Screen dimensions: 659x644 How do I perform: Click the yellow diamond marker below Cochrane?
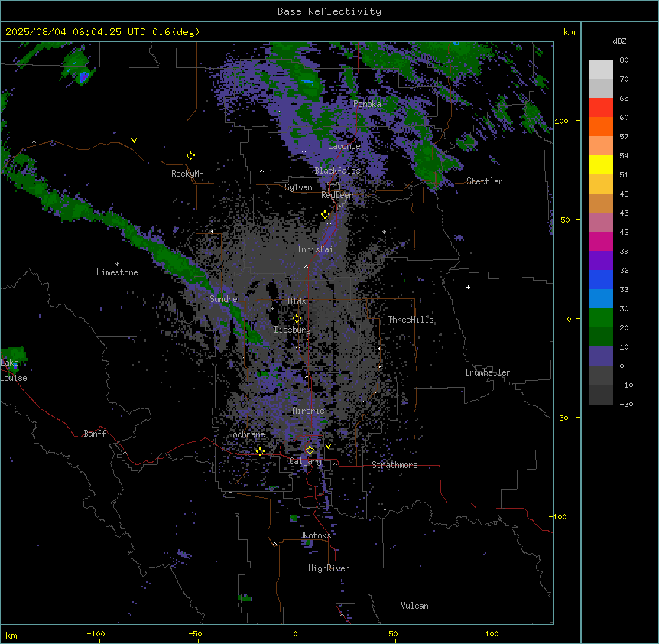pos(260,451)
